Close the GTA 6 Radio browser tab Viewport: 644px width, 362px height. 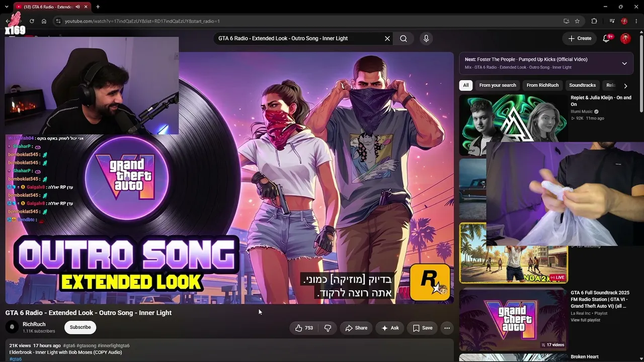[x=86, y=7]
